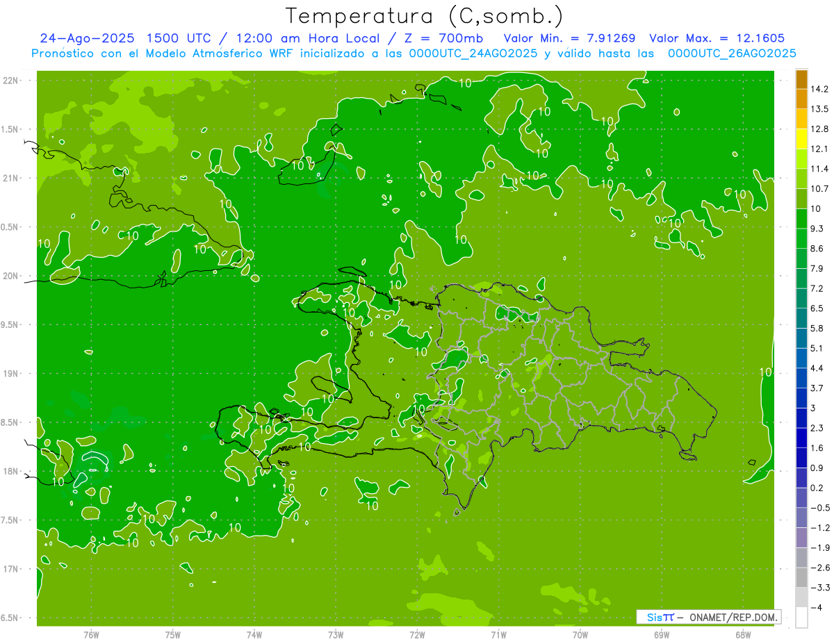Viewport: 834px width, 644px height.
Task: Click the orange swatch between 14.2 and 13.5
Action: 801,99
